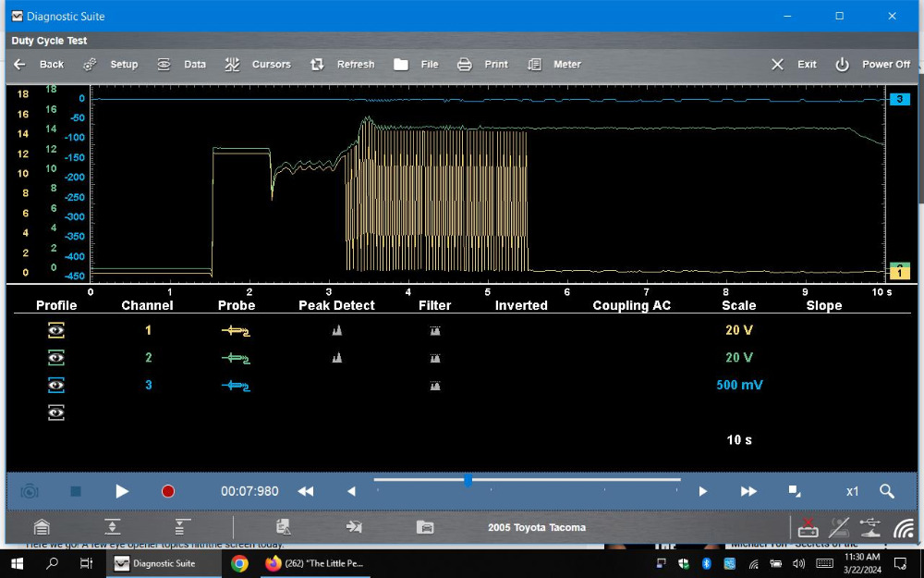Click the Print button
This screenshot has width=924, height=578.
(483, 65)
